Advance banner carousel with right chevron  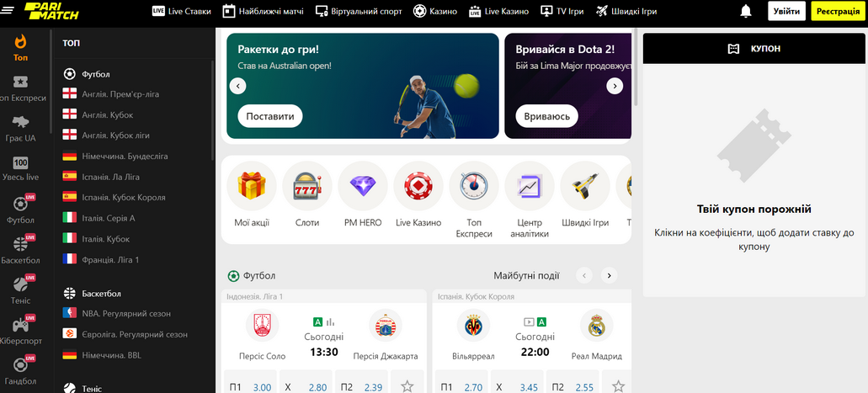[615, 86]
